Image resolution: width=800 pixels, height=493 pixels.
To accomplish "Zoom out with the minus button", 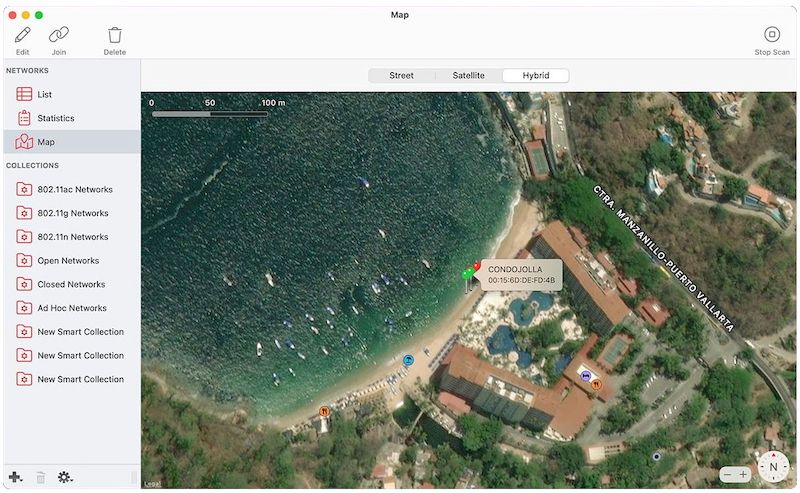I will 728,475.
